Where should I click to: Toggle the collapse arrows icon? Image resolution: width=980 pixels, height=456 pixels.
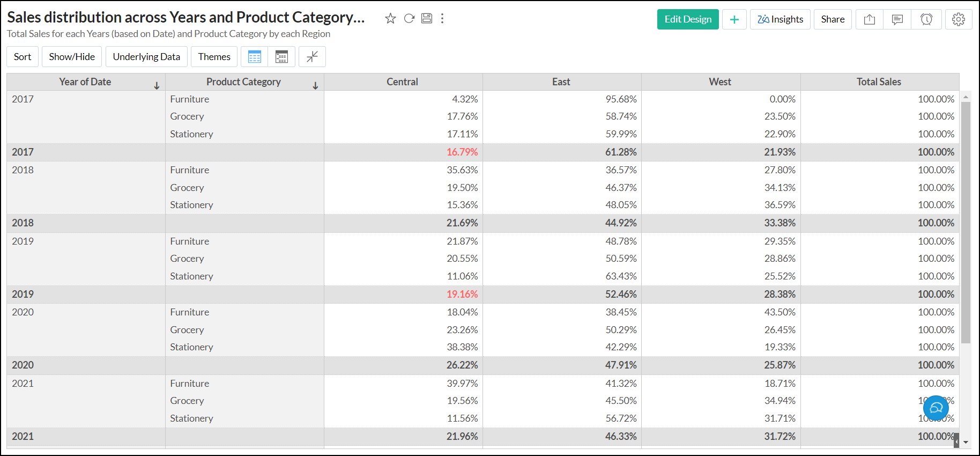point(312,57)
